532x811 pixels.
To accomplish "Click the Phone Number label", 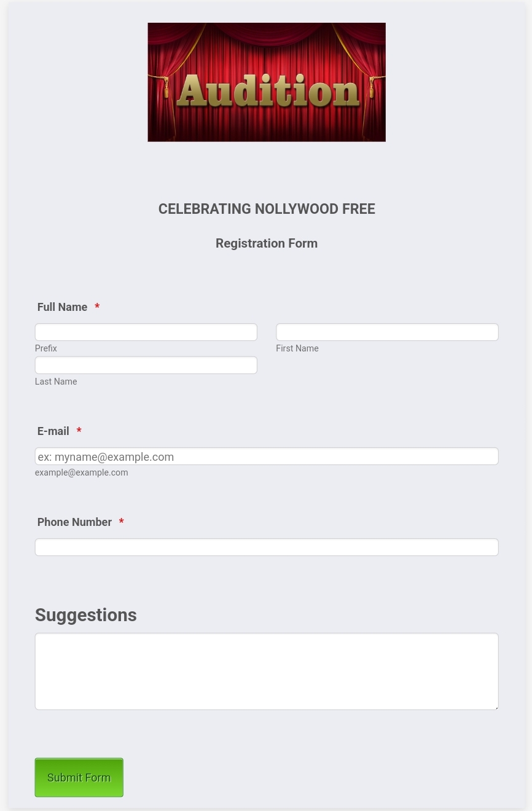I will coord(74,522).
